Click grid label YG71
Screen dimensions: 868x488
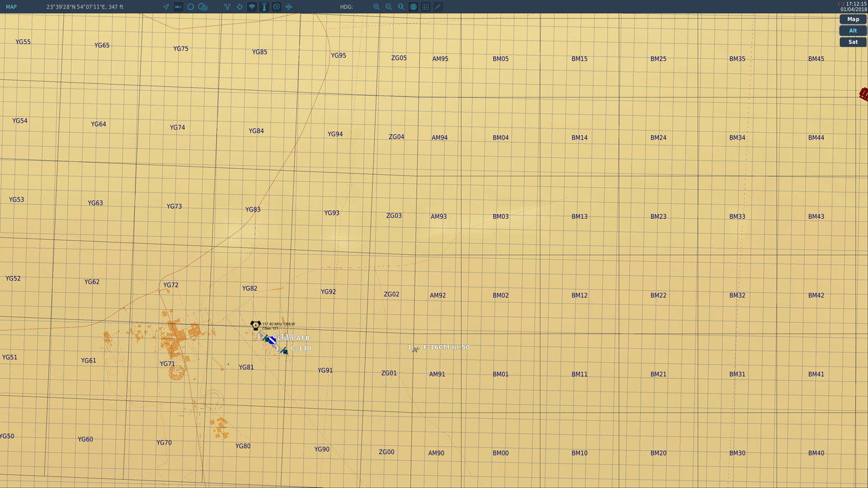(167, 364)
